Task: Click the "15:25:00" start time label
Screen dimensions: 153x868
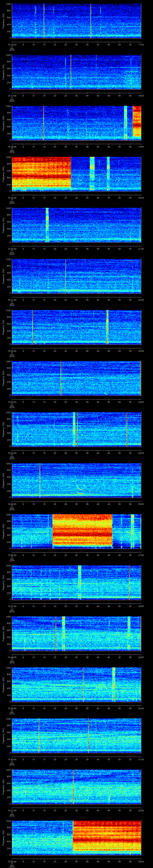Action: [12, 504]
